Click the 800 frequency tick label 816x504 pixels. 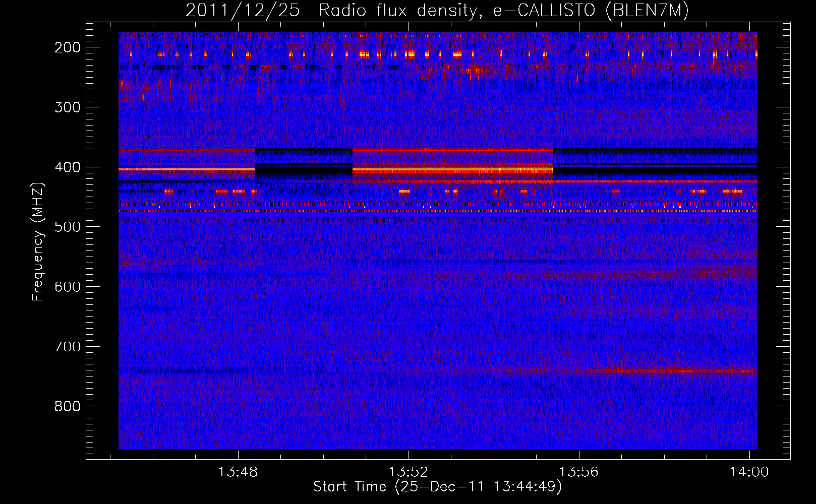pyautogui.click(x=67, y=406)
